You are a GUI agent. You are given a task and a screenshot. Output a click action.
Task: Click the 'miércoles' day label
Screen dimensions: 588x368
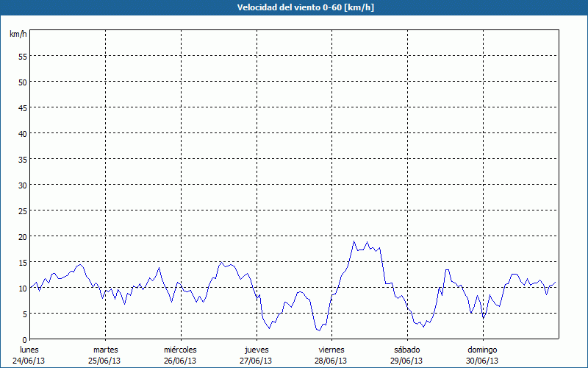180,350
